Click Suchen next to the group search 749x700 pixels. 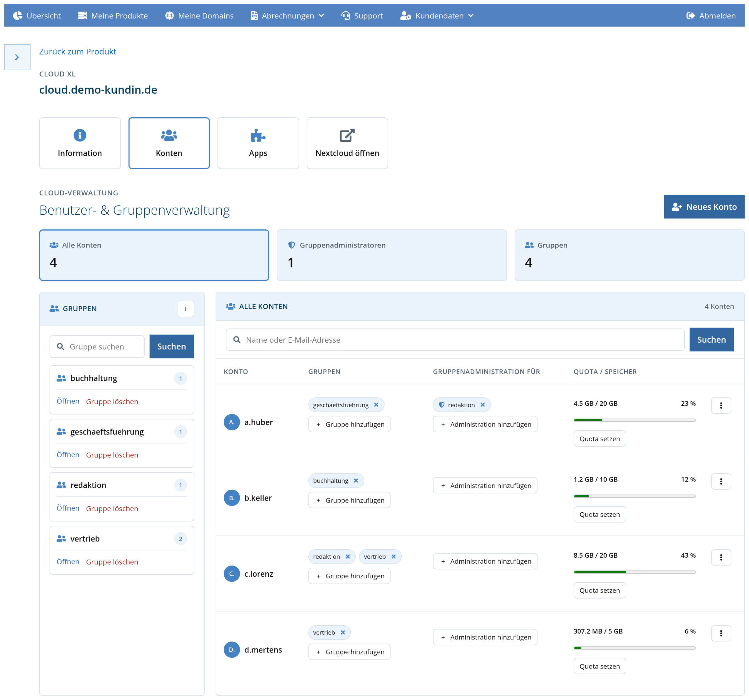[171, 346]
